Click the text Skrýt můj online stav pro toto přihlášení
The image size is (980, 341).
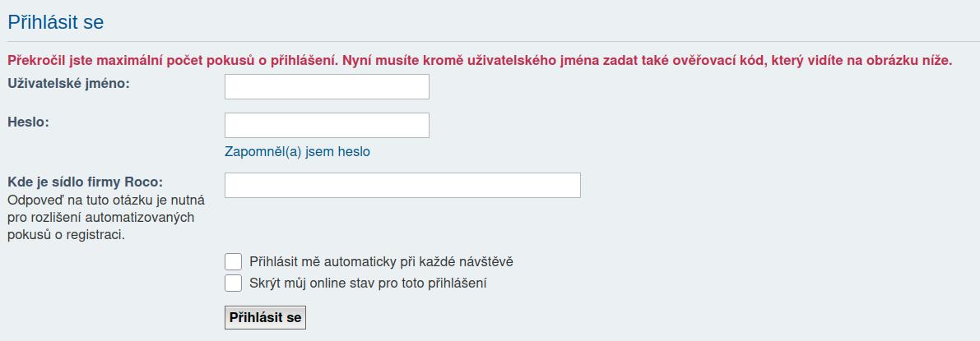[368, 283]
